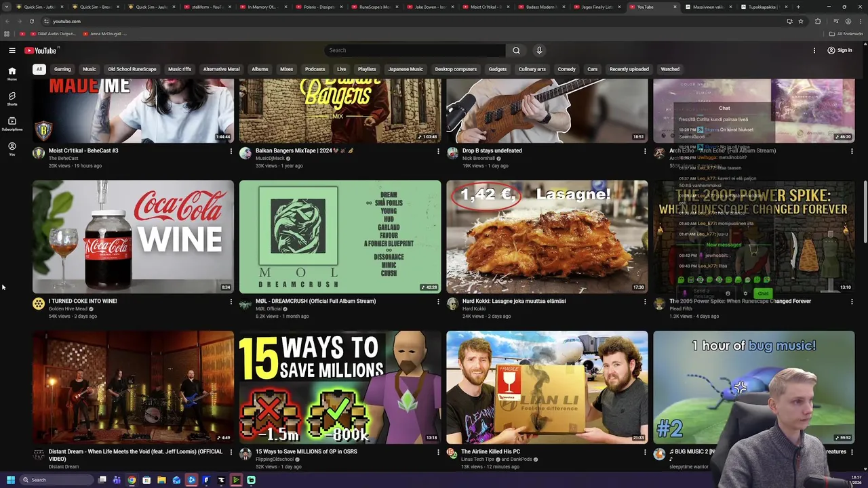Open Chrome extensions puzzle icon
This screenshot has height=488, width=868.
tap(818, 21)
